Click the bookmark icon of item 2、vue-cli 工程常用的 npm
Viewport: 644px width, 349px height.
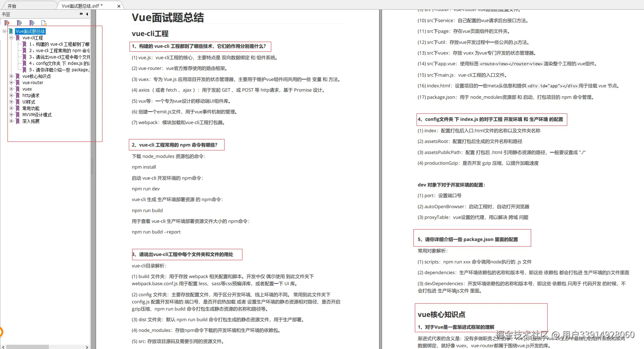coord(24,51)
